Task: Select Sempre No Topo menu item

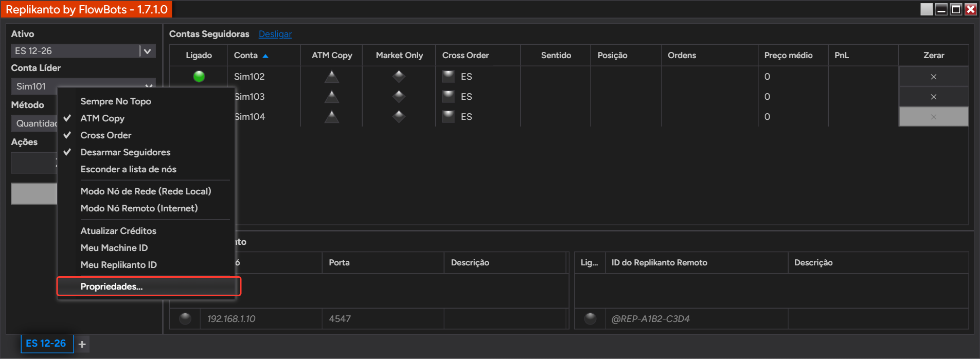Action: [x=146, y=101]
